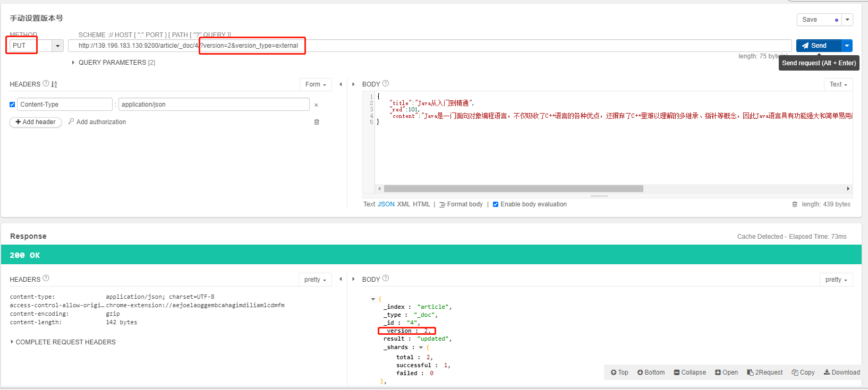Switch body format to XML
868x390 pixels.
[404, 204]
